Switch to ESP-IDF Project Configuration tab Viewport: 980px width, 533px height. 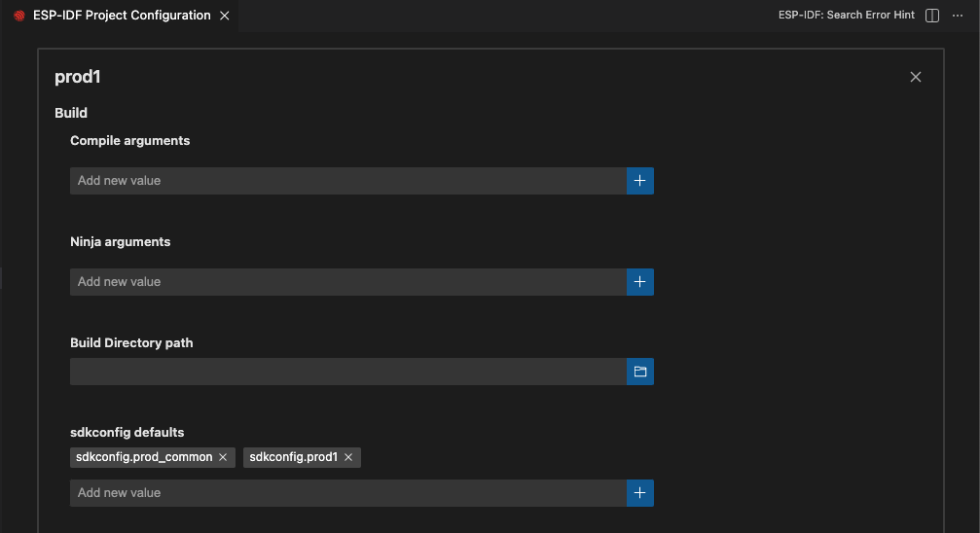tap(121, 16)
